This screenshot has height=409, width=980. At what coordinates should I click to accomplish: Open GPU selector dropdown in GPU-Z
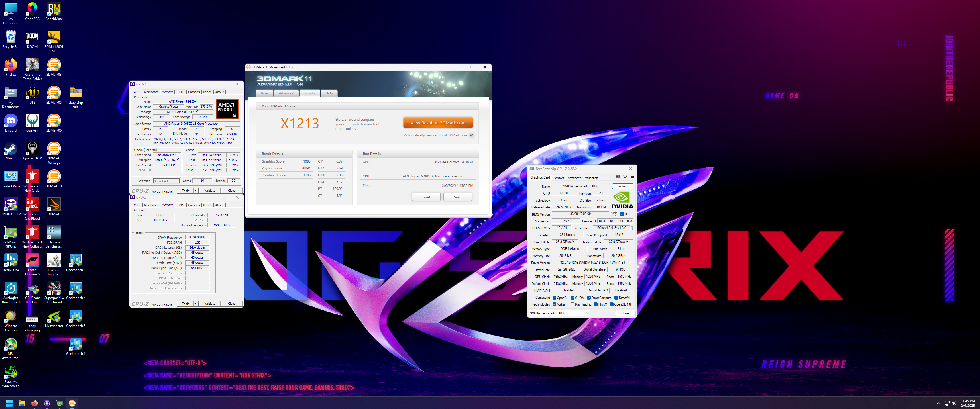coord(559,313)
